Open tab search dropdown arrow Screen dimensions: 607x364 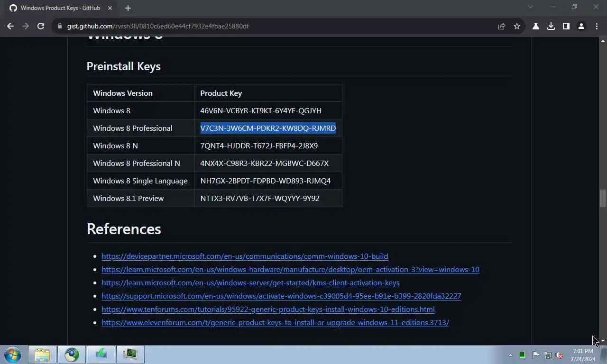point(531,7)
